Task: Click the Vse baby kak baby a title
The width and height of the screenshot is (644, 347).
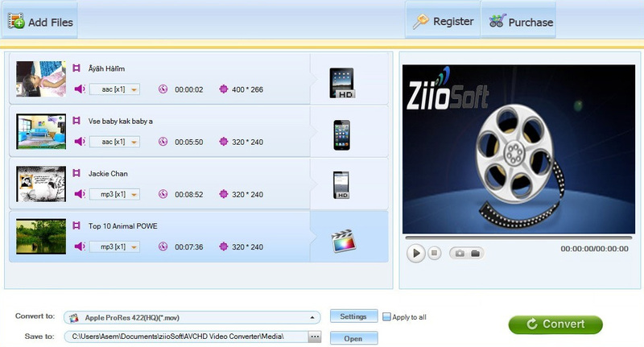Action: tap(120, 121)
